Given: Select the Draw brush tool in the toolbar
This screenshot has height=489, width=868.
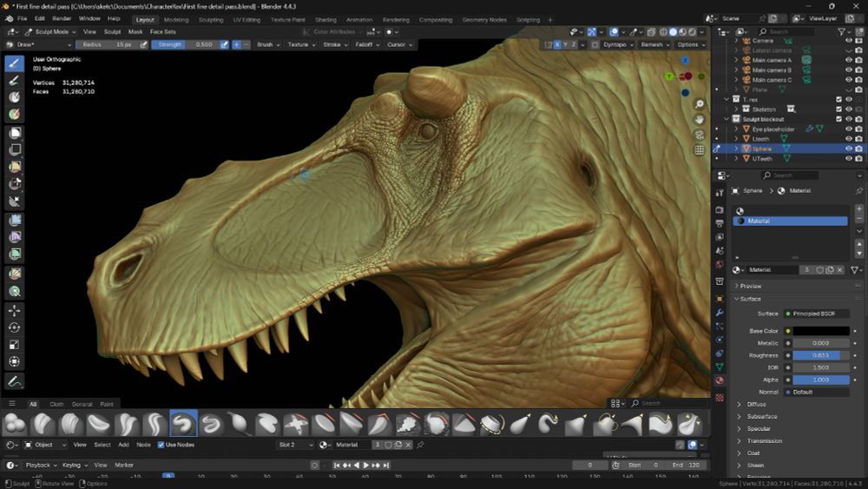Looking at the screenshot, I should pos(15,63).
